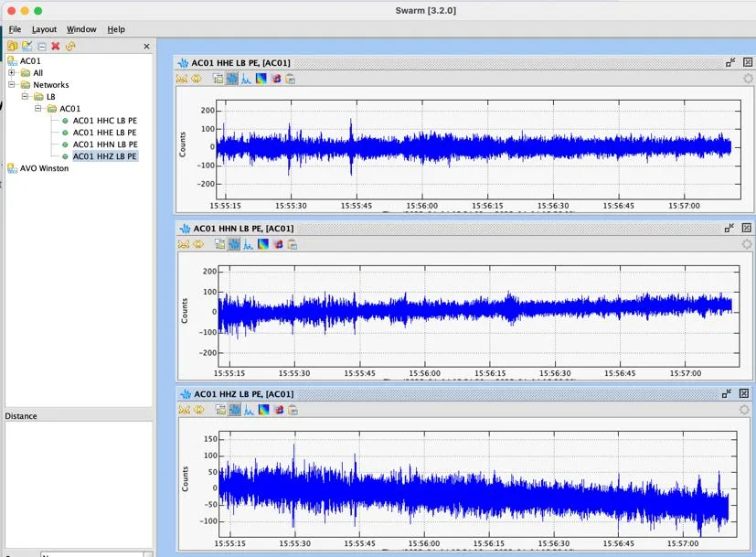Remove data source with red X icon
The height and width of the screenshot is (557, 756).
(x=56, y=47)
